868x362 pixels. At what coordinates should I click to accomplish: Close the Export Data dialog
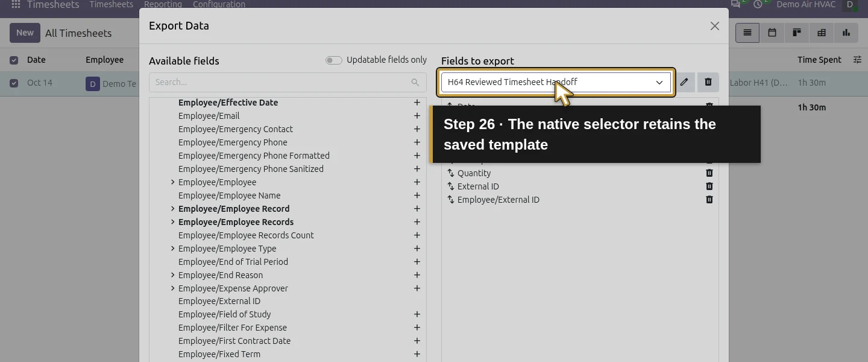714,26
